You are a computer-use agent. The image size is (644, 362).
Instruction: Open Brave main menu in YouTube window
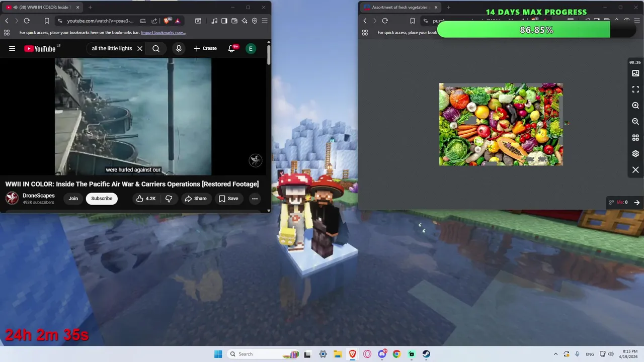coord(265,21)
